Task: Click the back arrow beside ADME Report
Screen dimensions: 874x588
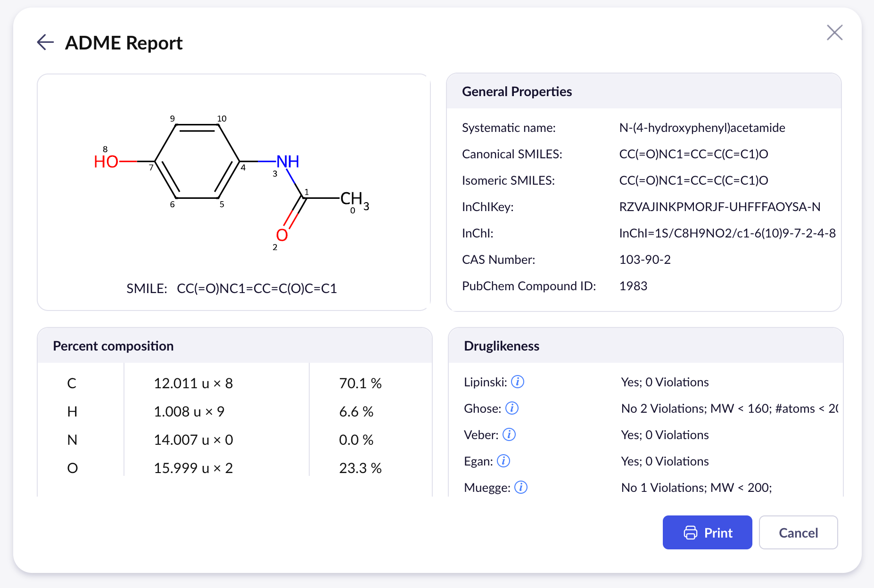Action: (45, 42)
